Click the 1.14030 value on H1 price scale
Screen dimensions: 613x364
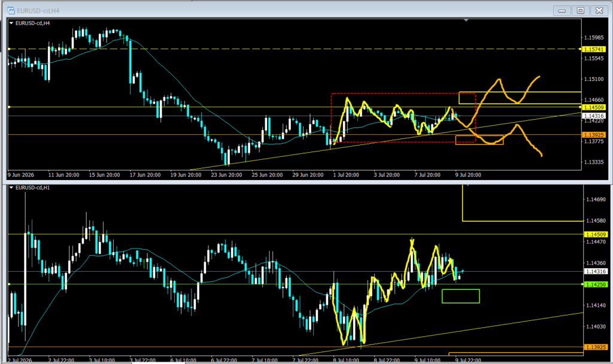(596, 326)
